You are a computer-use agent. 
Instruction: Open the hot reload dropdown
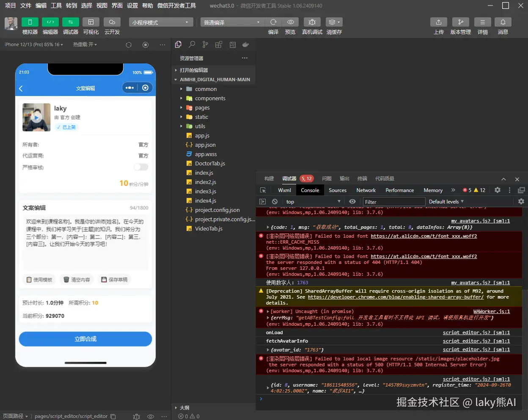tap(85, 44)
